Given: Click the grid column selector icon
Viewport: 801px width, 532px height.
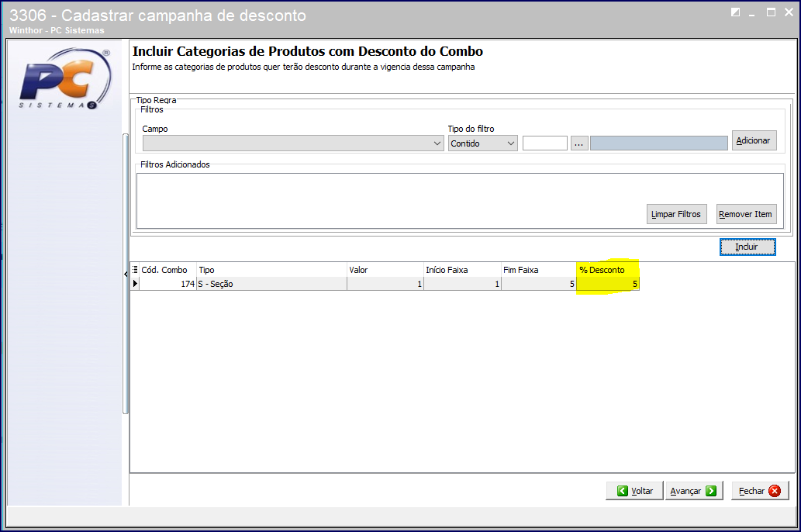Looking at the screenshot, I should [135, 270].
